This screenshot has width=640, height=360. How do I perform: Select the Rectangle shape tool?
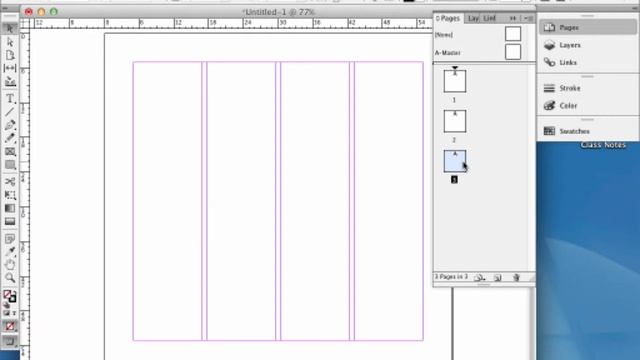point(10,165)
